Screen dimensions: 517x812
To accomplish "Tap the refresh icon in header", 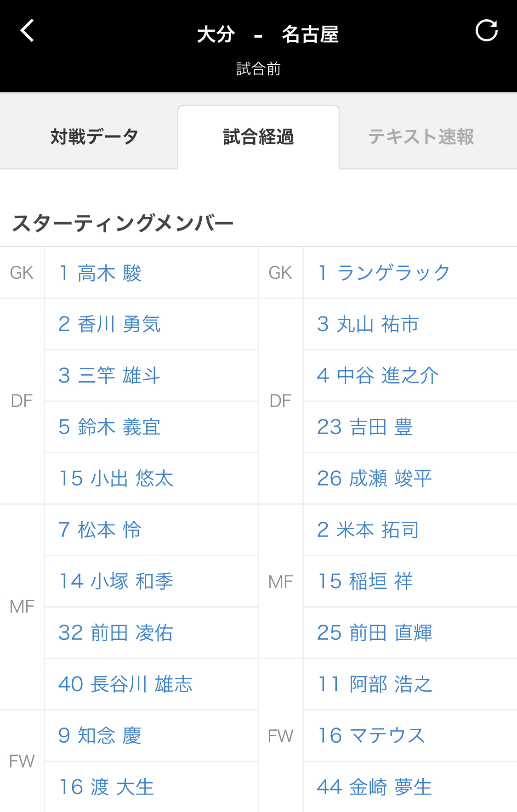I will coord(487,31).
